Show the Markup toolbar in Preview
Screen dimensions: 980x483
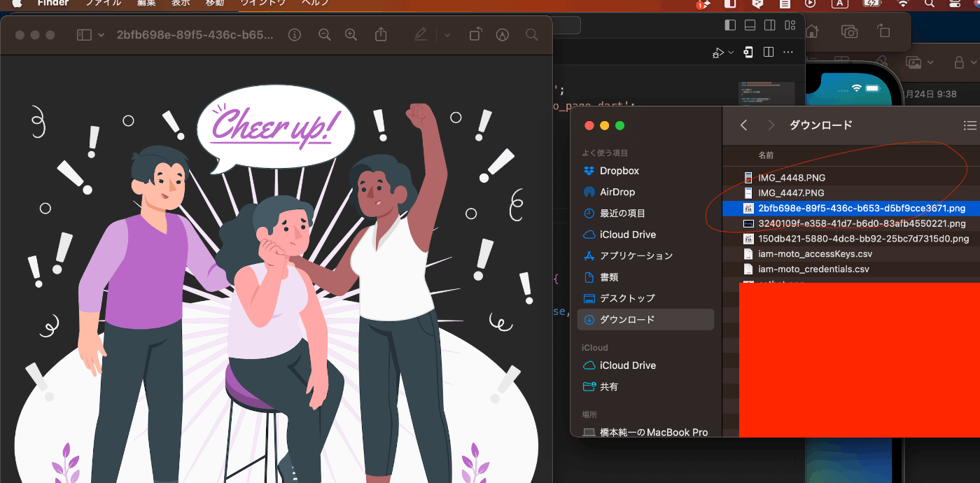tap(502, 34)
